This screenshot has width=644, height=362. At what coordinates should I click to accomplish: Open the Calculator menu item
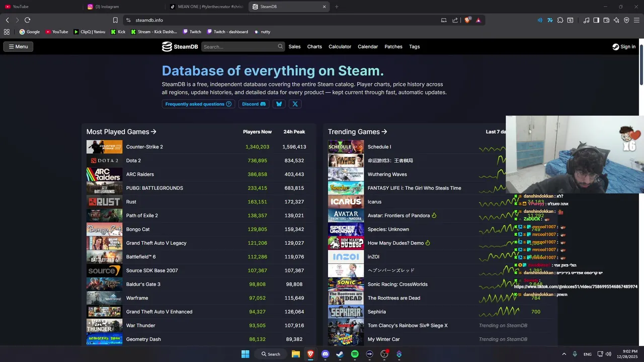[340, 47]
